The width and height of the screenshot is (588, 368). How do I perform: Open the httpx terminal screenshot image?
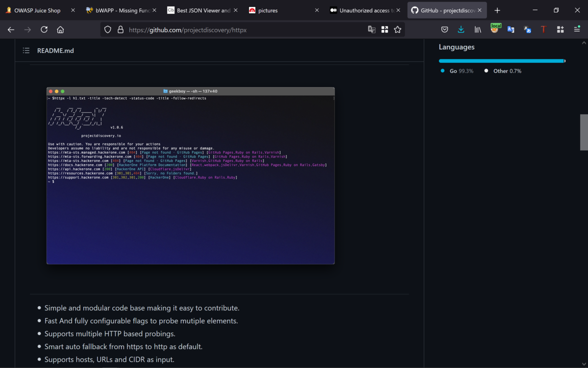click(x=191, y=176)
